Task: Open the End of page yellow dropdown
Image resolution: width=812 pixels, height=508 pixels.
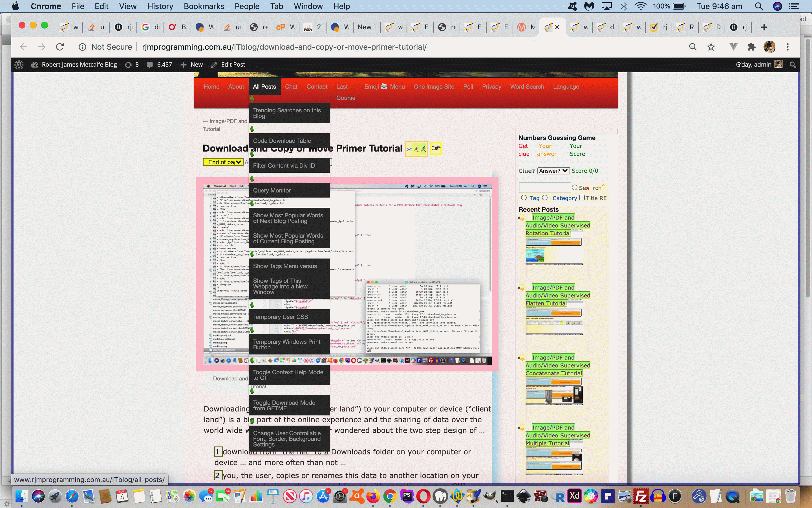Action: (223, 162)
